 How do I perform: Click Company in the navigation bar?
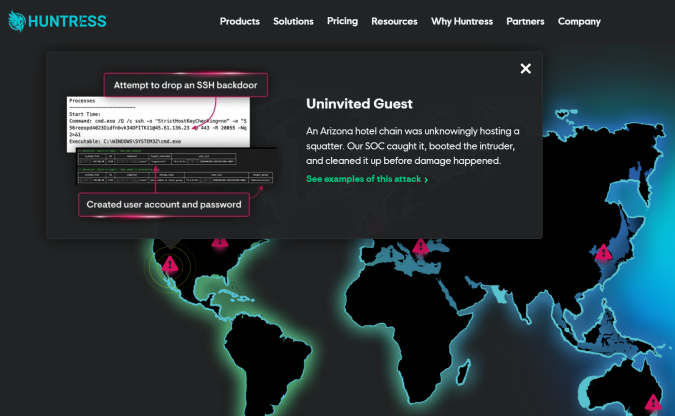(579, 21)
